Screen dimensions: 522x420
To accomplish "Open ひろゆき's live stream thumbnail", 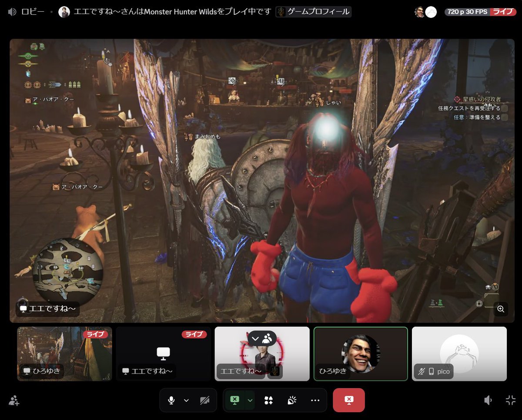I will coord(64,354).
